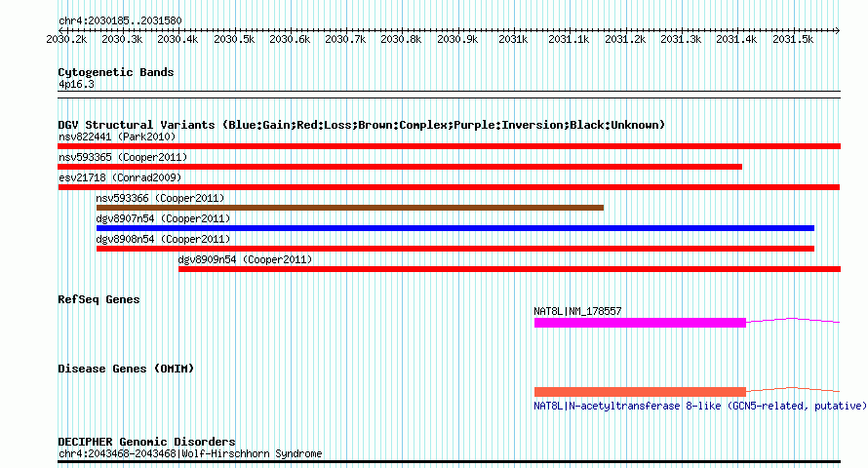The width and height of the screenshot is (868, 468).
Task: Click the RefSeq Genes track title
Action: tap(99, 299)
